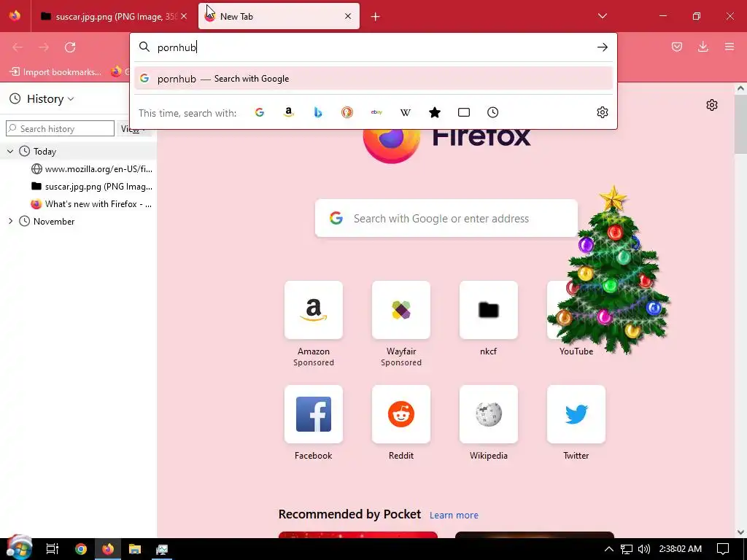Select pornhub Search with Google suggestion
This screenshot has width=747, height=560.
[373, 79]
